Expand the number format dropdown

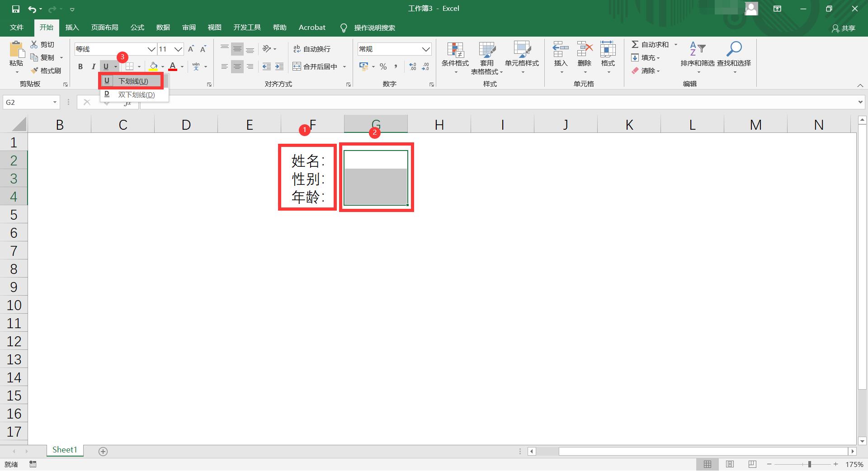[x=425, y=49]
